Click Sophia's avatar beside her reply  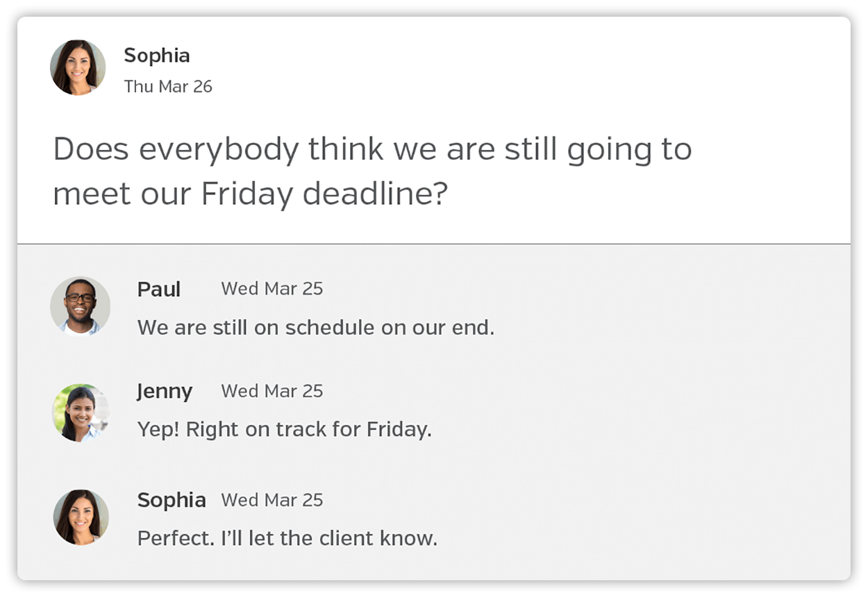[x=81, y=517]
